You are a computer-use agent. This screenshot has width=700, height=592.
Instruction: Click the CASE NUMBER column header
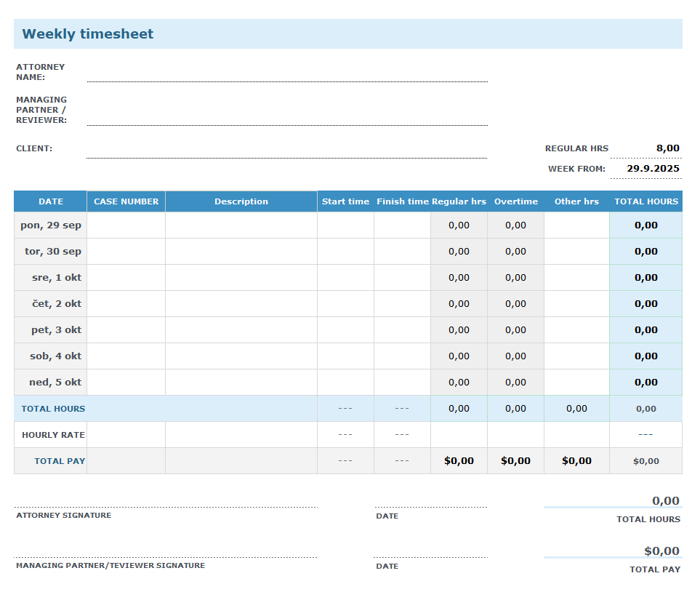point(126,201)
